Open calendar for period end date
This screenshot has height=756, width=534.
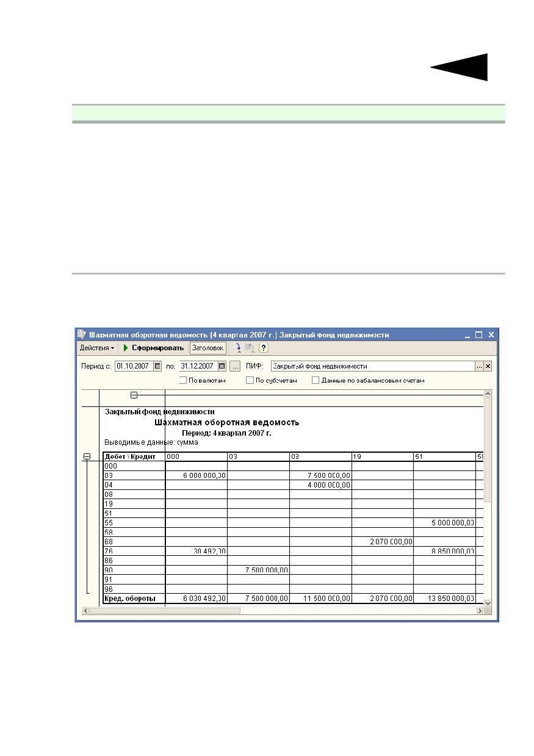pyautogui.click(x=222, y=366)
